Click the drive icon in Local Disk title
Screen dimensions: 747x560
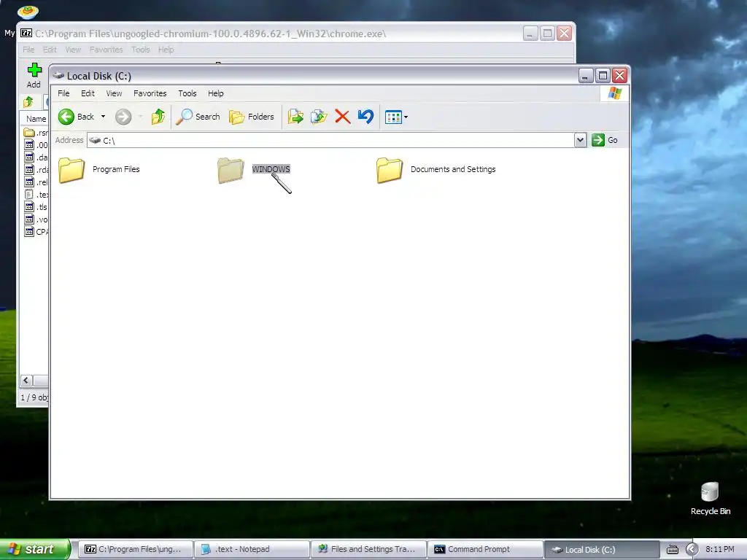click(58, 76)
